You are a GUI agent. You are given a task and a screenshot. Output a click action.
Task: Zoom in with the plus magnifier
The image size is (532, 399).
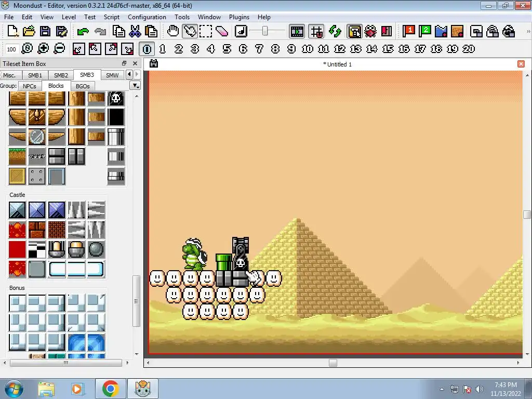43,48
